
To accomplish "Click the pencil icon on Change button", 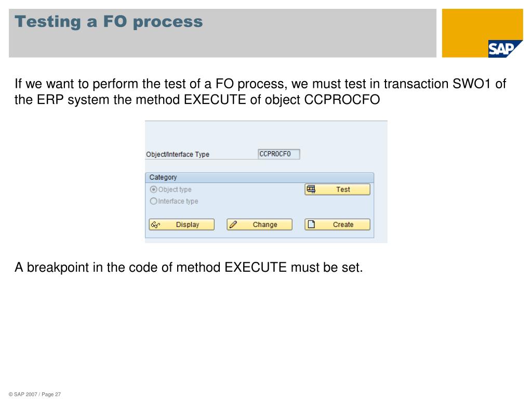I will [x=233, y=224].
